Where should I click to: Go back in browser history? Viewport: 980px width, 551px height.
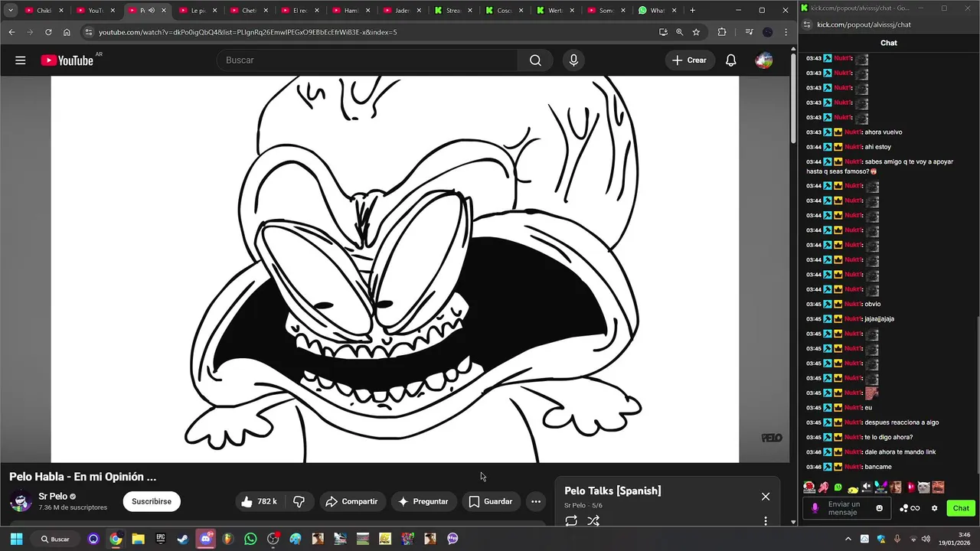11,32
